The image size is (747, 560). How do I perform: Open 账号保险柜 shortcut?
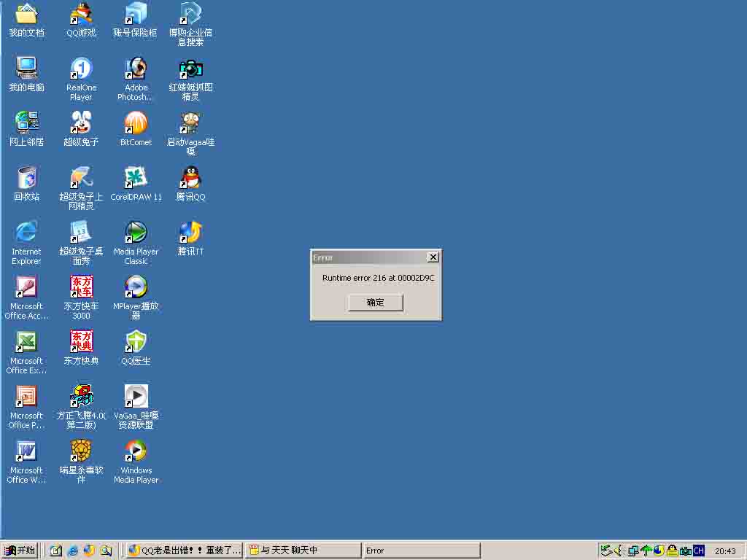(x=136, y=15)
